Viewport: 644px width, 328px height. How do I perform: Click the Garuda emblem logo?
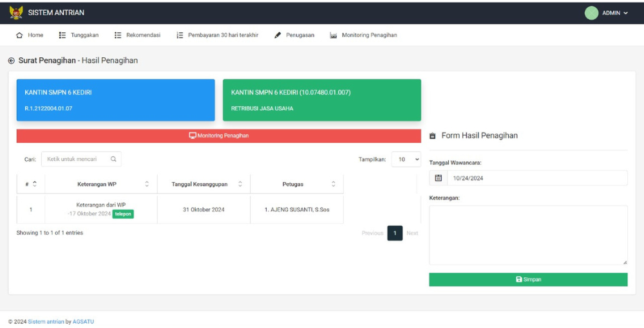(16, 13)
